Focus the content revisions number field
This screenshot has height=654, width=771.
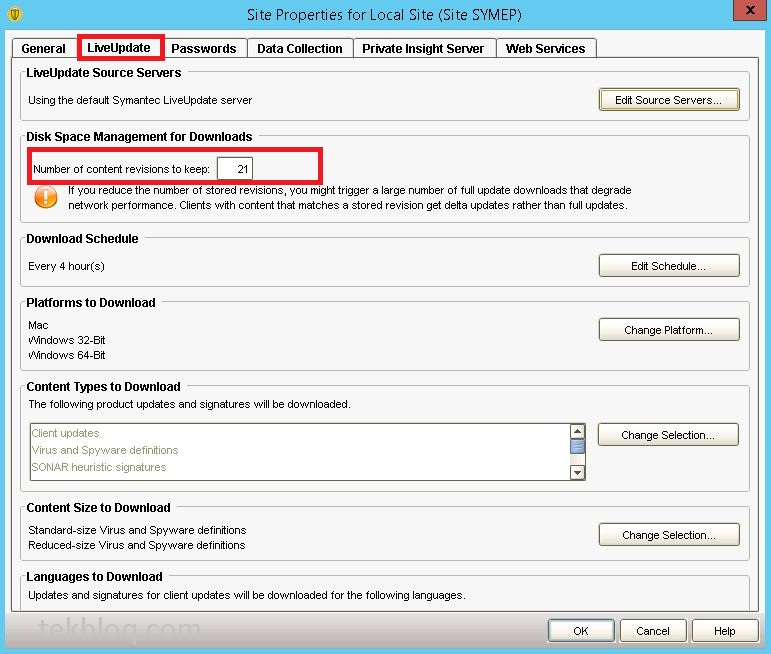[x=235, y=169]
